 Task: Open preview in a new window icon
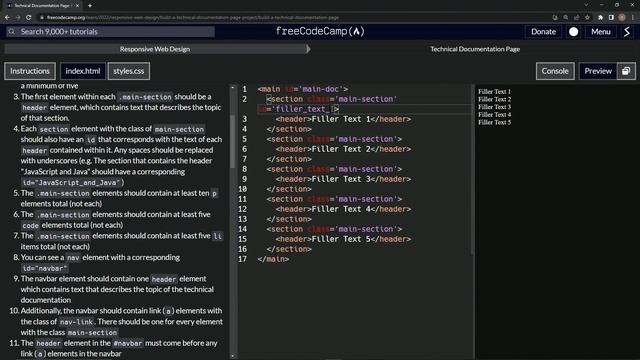click(x=626, y=71)
